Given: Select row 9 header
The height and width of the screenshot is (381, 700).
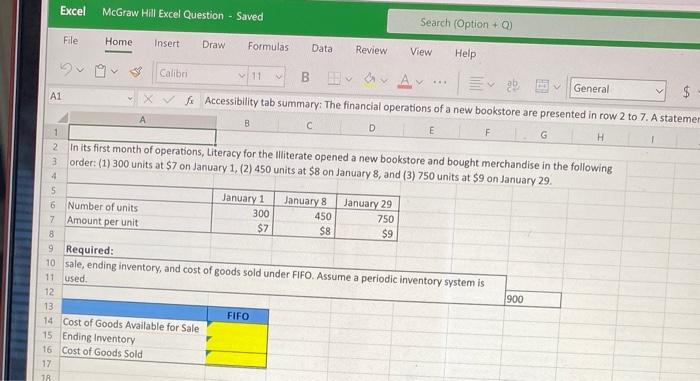Looking at the screenshot, I should pos(50,248).
